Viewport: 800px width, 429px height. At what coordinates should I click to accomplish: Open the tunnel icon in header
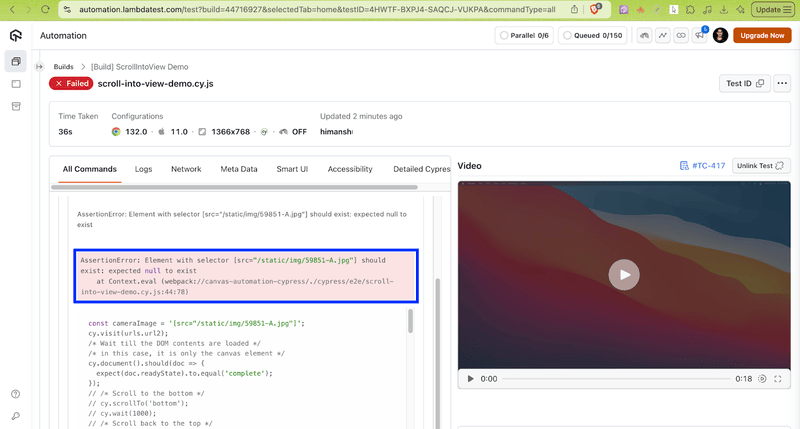644,35
